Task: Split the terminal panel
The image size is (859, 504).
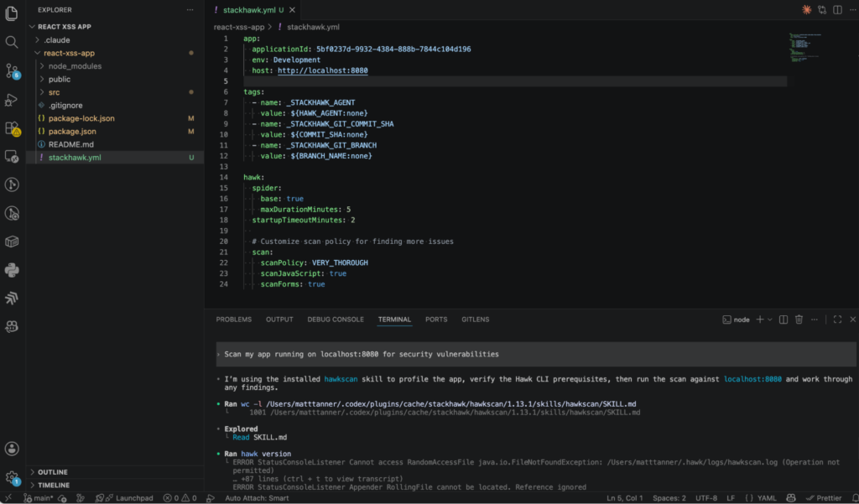Action: (784, 320)
